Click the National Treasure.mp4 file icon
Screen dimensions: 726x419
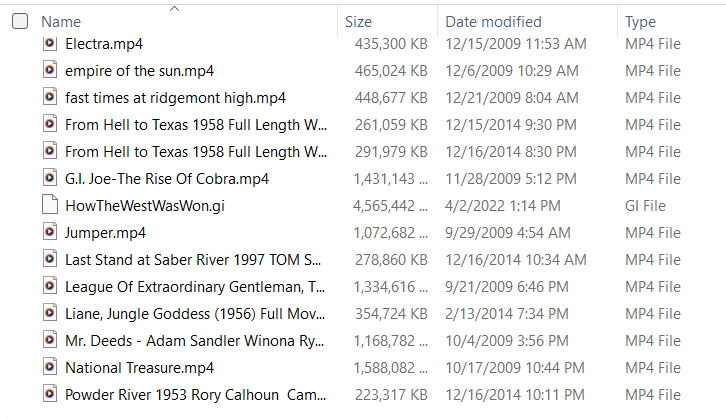coord(50,367)
